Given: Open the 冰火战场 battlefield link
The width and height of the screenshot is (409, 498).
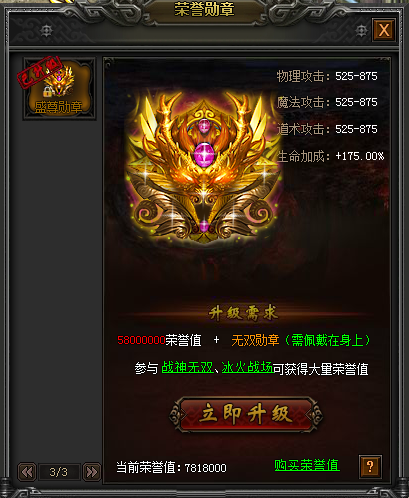Looking at the screenshot, I should [247, 368].
